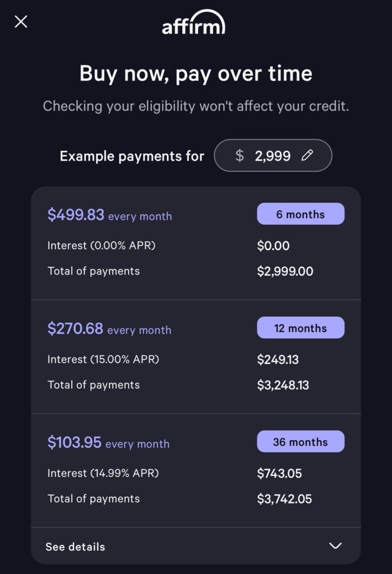Click the pencil edit icon beside 2,999

coord(307,156)
